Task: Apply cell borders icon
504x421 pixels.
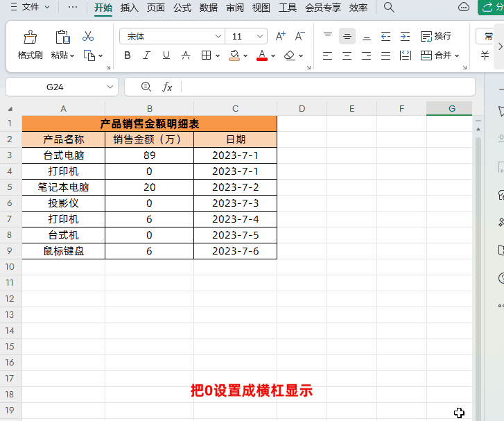Action: point(206,55)
